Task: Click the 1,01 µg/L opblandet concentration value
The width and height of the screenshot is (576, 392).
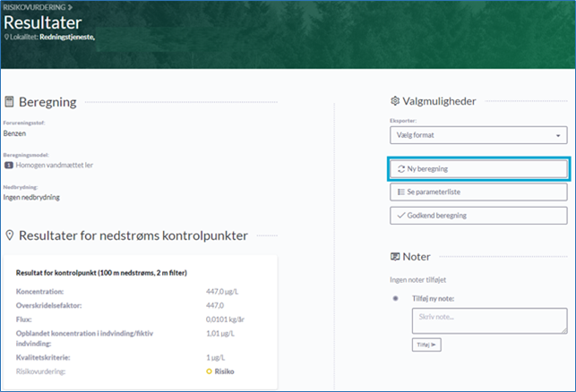Action: click(x=220, y=333)
